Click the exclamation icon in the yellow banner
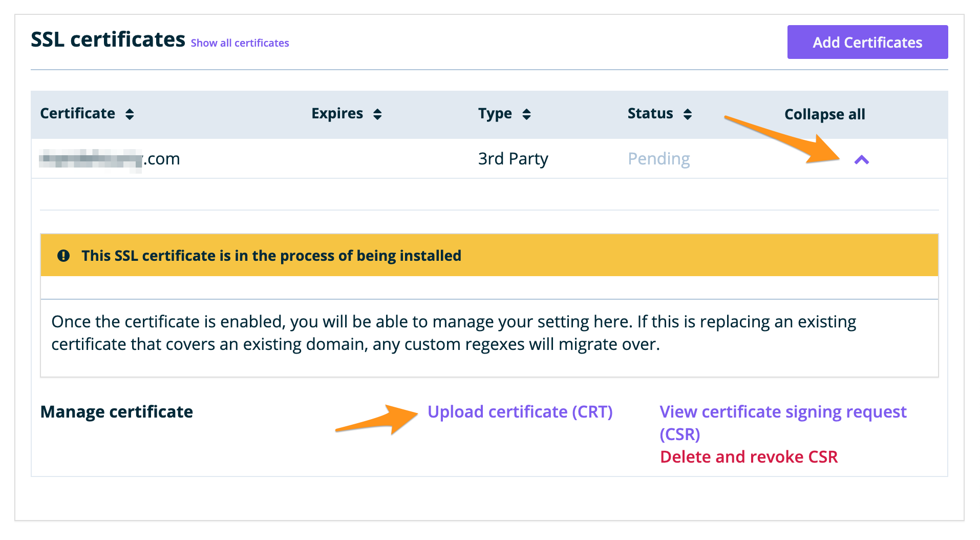Image resolution: width=980 pixels, height=540 pixels. pos(63,256)
